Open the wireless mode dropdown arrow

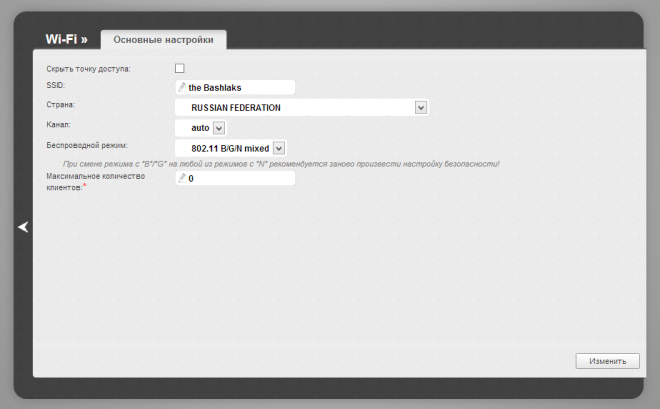pos(279,148)
